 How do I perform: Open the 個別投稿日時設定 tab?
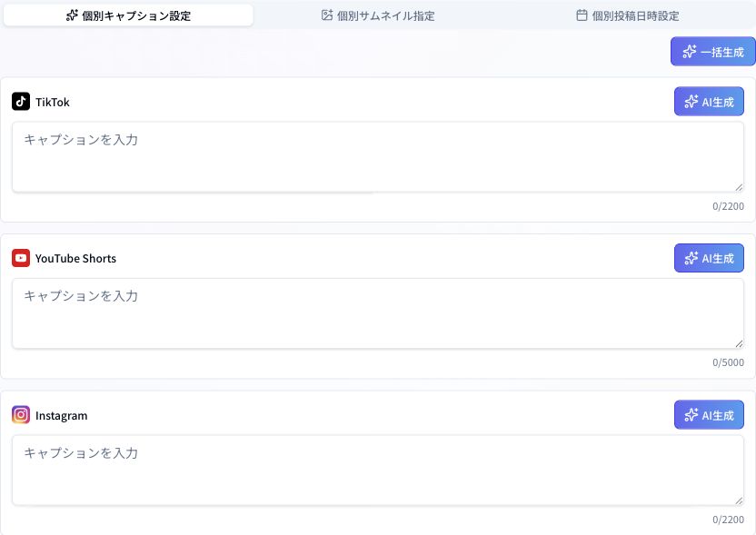627,15
